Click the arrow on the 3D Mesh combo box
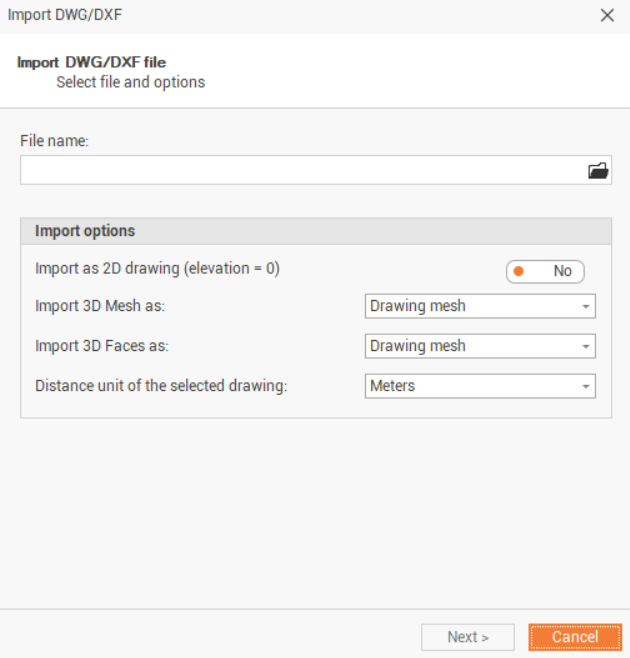This screenshot has height=658, width=630. pos(586,306)
